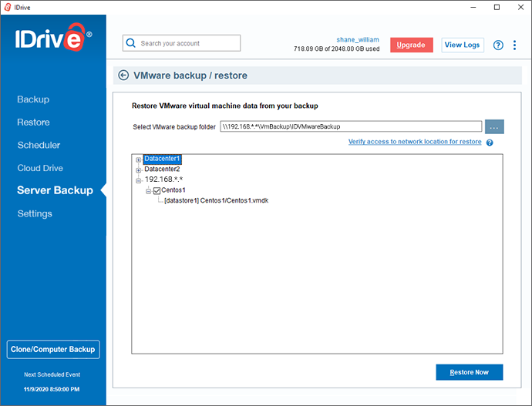The image size is (532, 406).
Task: Click the IDrive logo in sidebar
Action: tap(53, 37)
